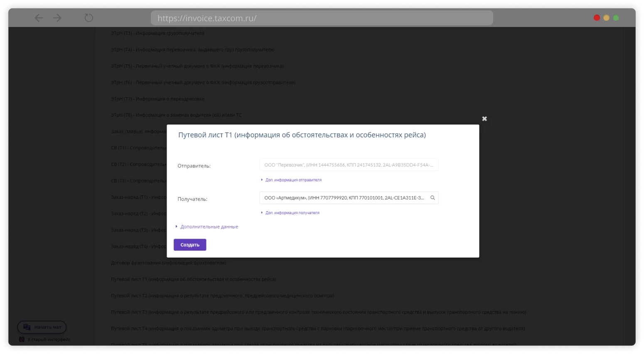Image resolution: width=644 pixels, height=354 pixels.
Task: Click the green window control dot
Action: 616,18
